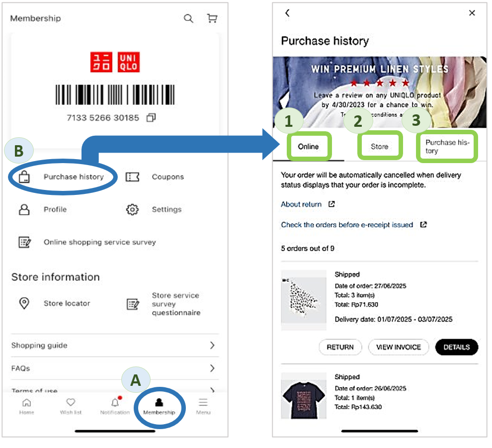Expand the FAQs row
This screenshot has height=448, width=492.
click(x=212, y=368)
